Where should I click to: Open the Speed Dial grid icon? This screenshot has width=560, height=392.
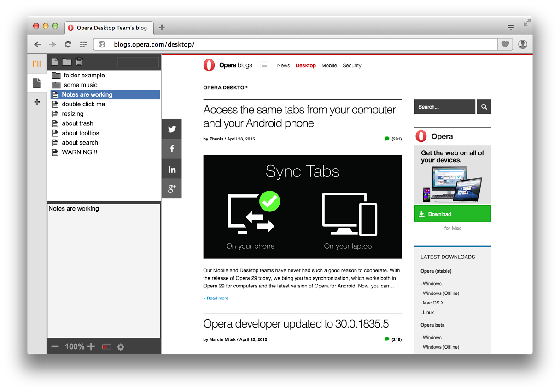click(83, 44)
